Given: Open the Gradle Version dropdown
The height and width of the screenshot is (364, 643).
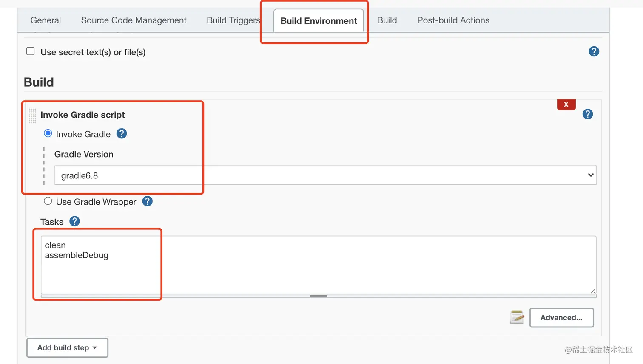Looking at the screenshot, I should click(325, 175).
